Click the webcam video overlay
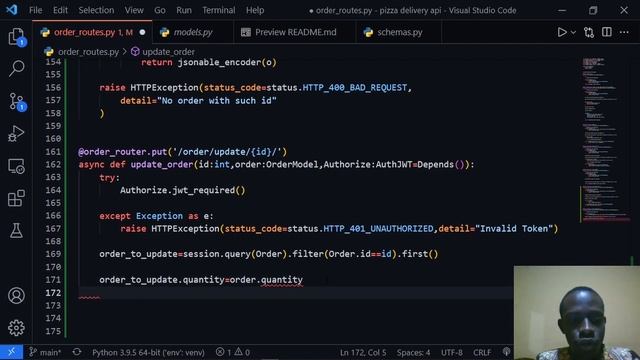Viewport: 640px width, 360px height. coord(577,313)
